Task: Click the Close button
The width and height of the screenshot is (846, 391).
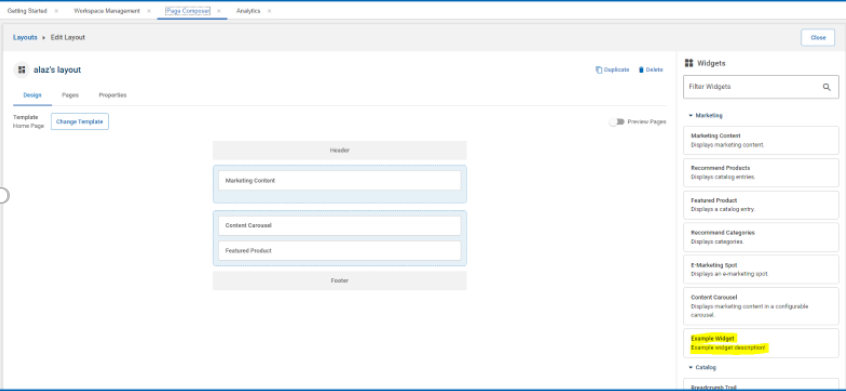Action: click(x=818, y=38)
